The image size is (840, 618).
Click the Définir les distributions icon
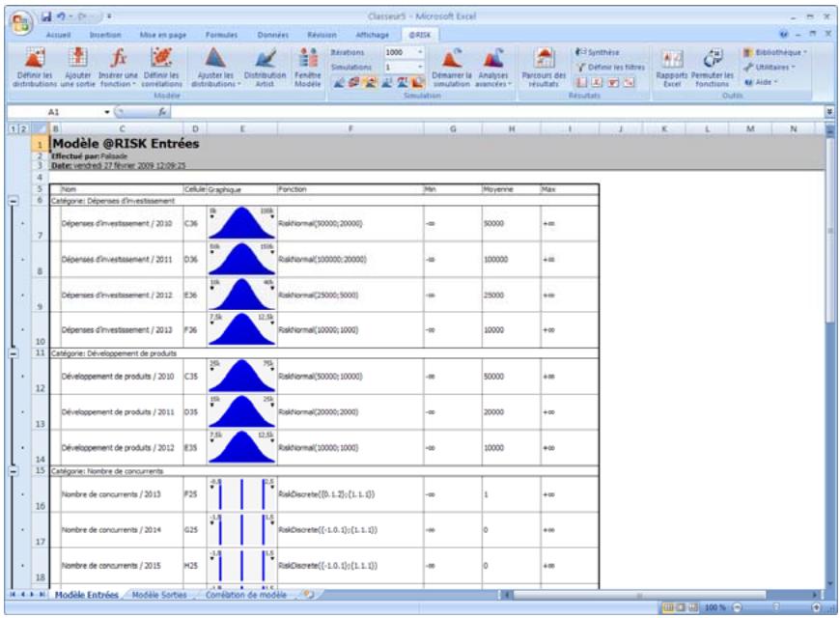click(36, 59)
